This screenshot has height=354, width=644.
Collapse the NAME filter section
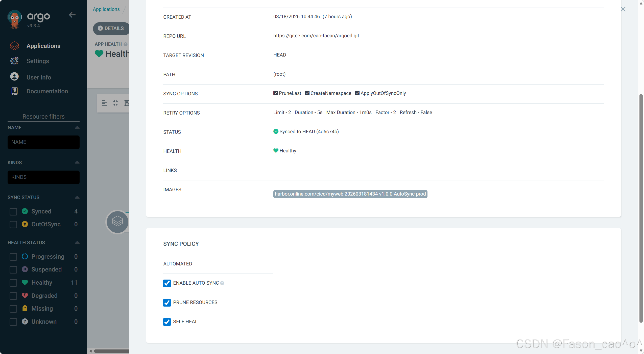pyautogui.click(x=77, y=127)
